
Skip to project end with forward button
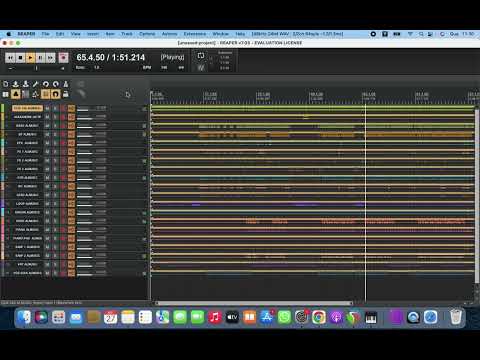pyautogui.click(x=50, y=58)
